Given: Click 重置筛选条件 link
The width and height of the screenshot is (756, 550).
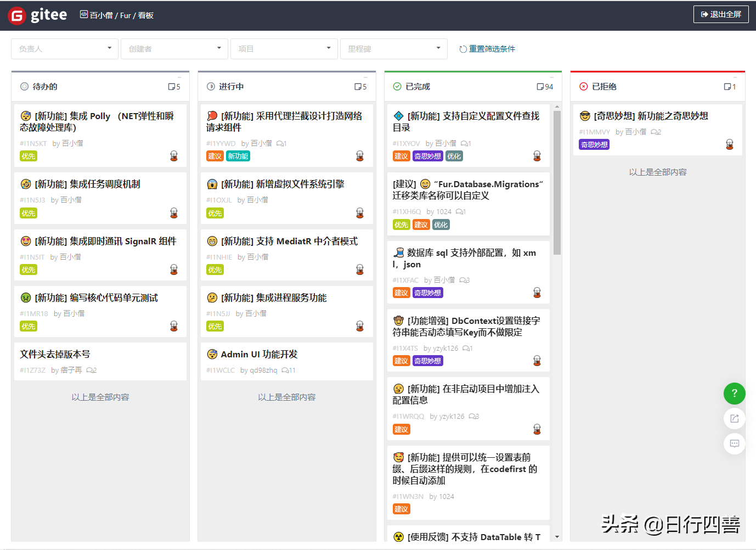Looking at the screenshot, I should coord(492,49).
